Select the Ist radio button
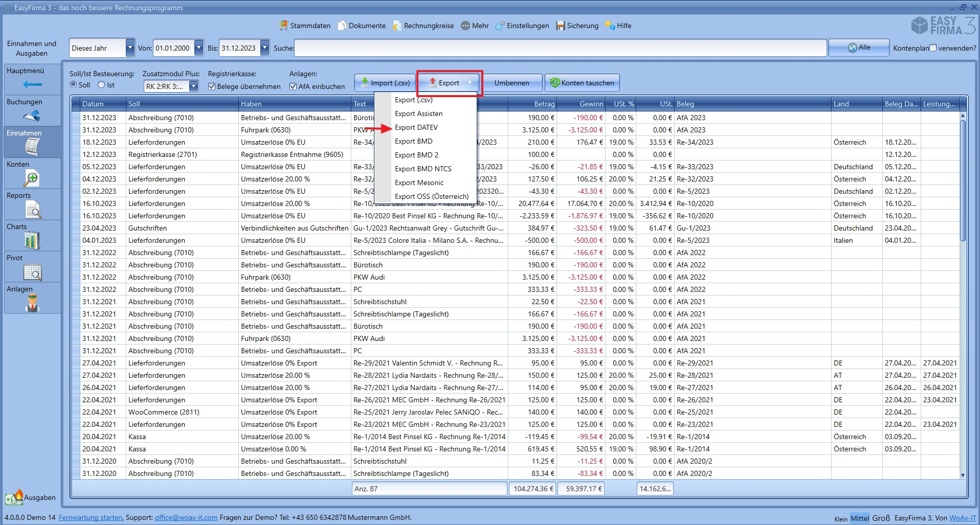 point(101,85)
